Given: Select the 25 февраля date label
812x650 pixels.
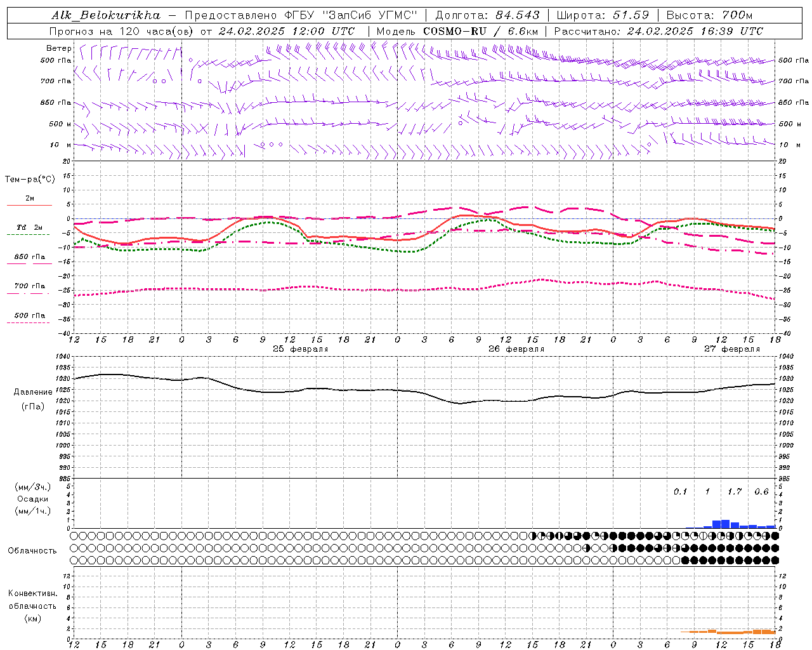Looking at the screenshot, I should [x=300, y=349].
